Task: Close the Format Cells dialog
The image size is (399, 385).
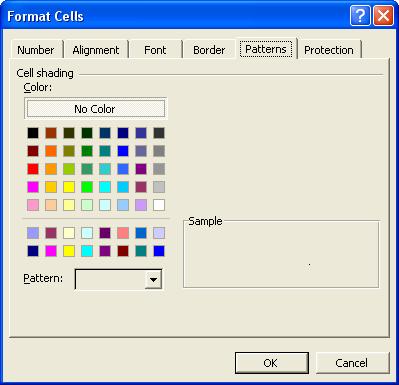Action: pyautogui.click(x=383, y=16)
